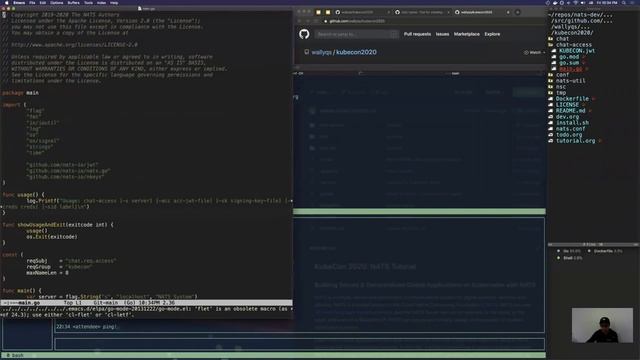Click the Apple menu icon

(6, 2)
